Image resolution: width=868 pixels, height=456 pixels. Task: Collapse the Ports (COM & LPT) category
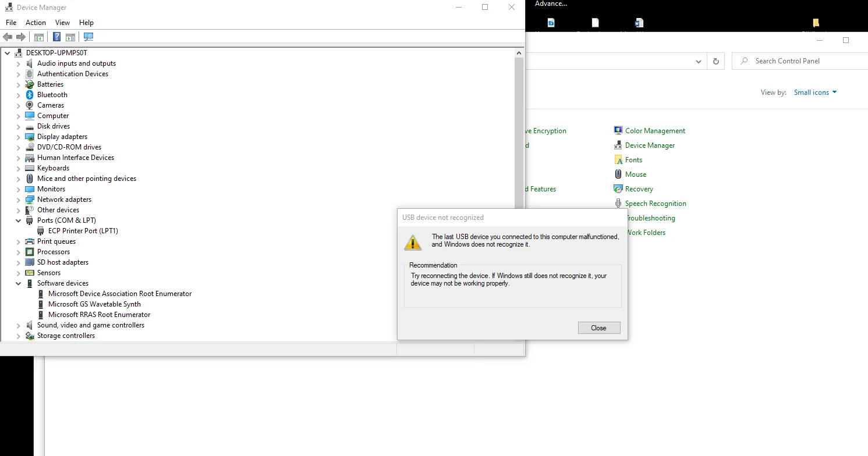pos(19,220)
